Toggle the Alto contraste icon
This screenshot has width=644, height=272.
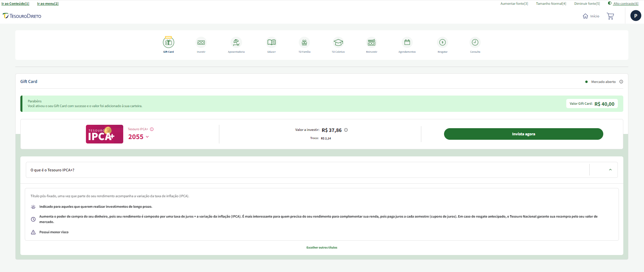610,3
